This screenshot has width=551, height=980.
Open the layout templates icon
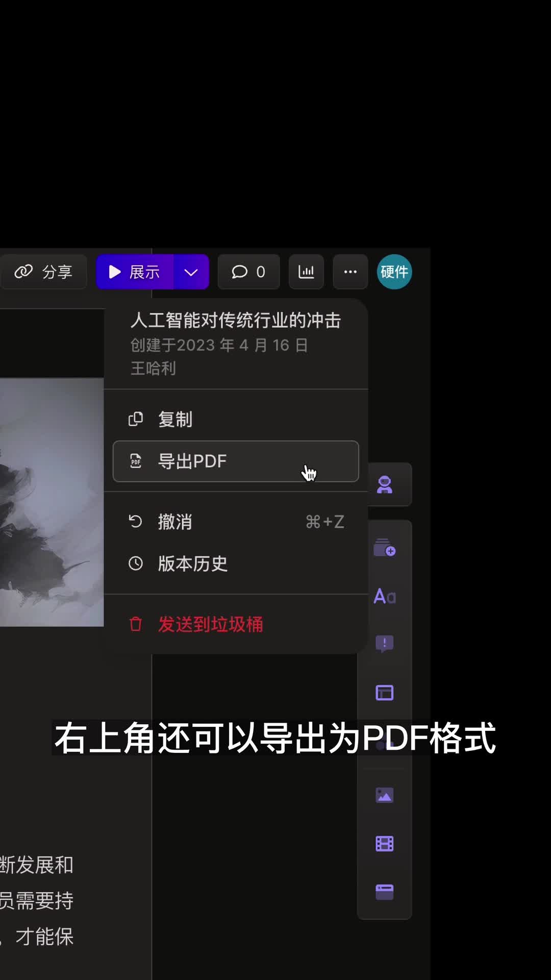(x=384, y=693)
